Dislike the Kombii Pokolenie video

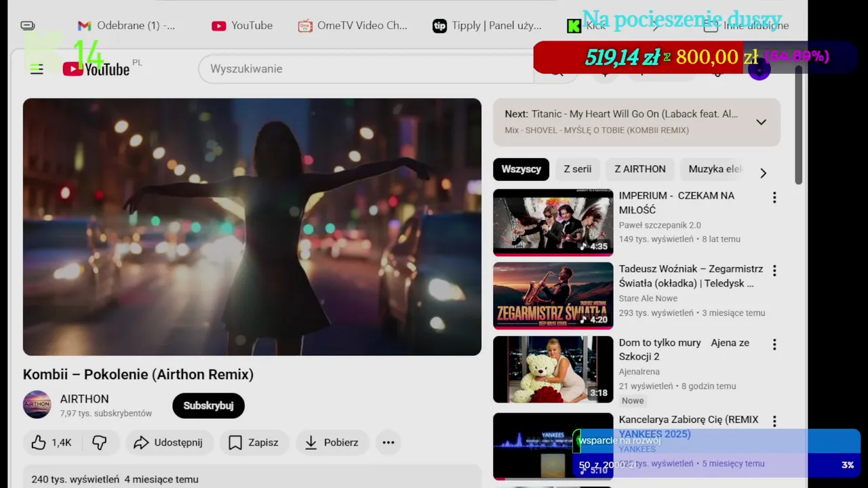100,443
